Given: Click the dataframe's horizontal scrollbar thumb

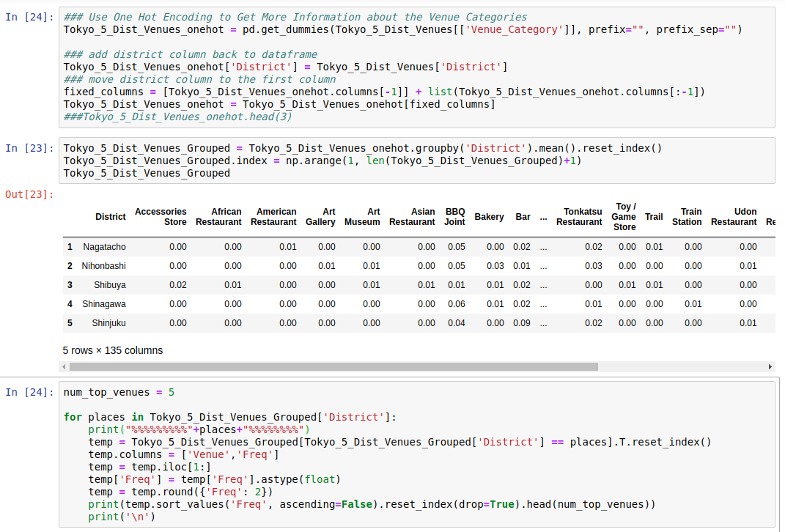Looking at the screenshot, I should pos(333,367).
